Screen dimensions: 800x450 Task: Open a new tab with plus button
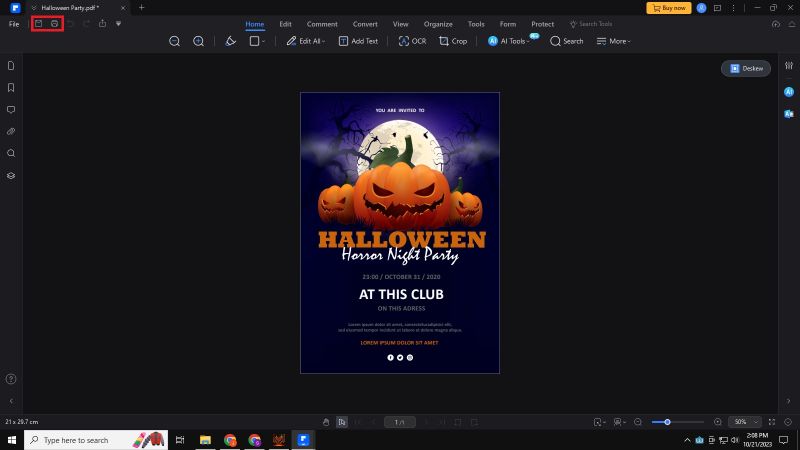(141, 8)
